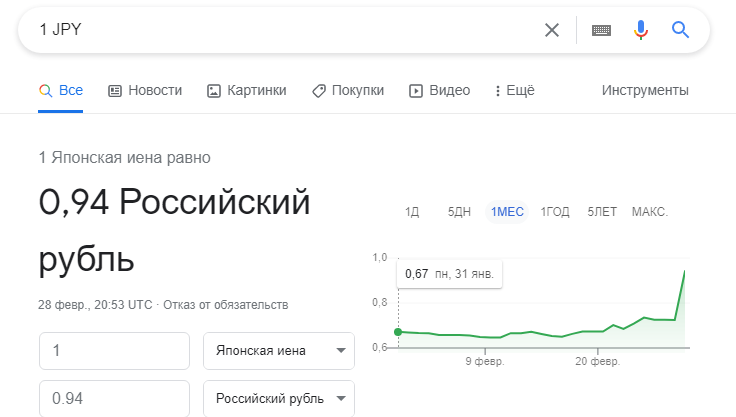Viewport: 736px width, 417px height.
Task: Expand the Японская иена currency dropdown
Action: tap(279, 351)
